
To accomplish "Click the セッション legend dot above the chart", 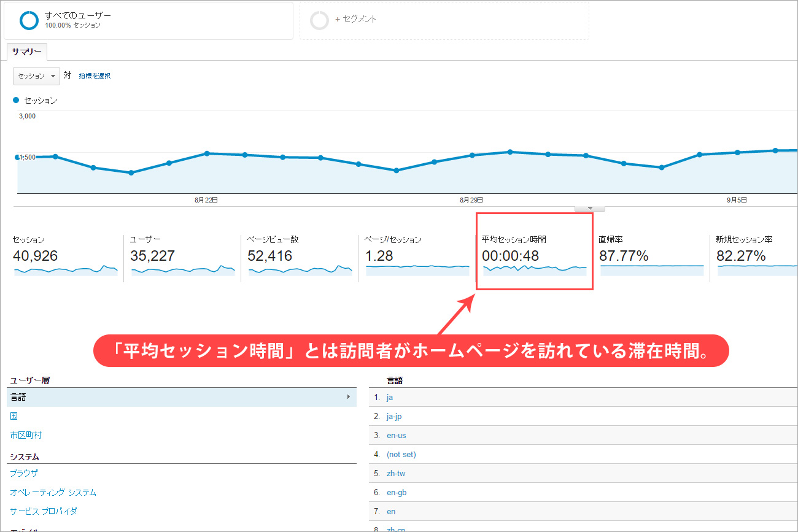I will coord(16,100).
